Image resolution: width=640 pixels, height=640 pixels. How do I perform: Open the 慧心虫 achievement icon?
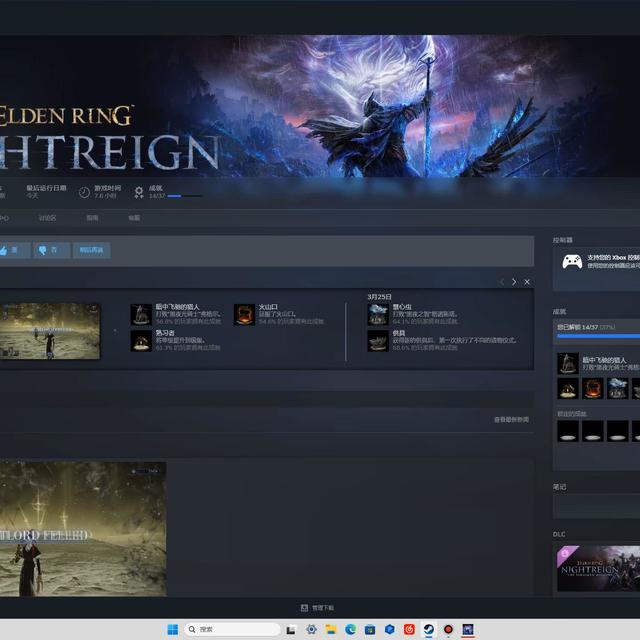(x=377, y=315)
